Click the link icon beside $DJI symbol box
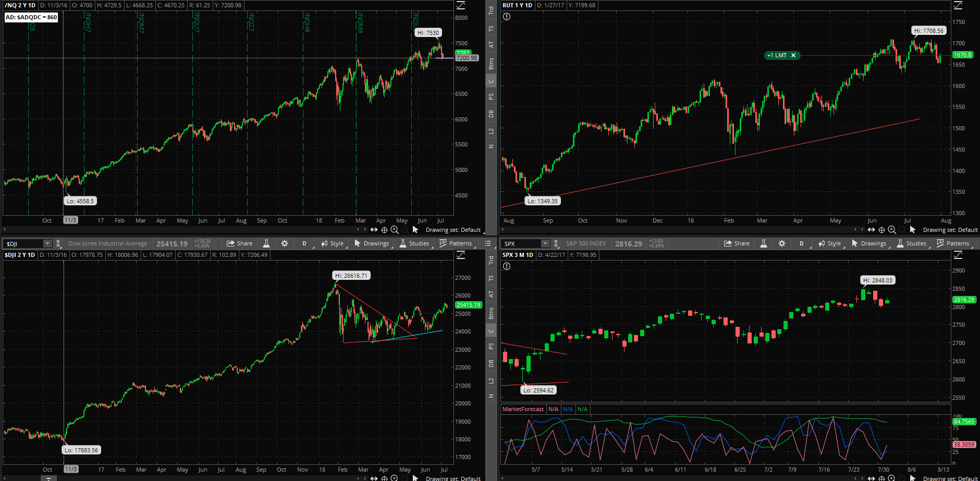The image size is (980, 481). click(58, 243)
